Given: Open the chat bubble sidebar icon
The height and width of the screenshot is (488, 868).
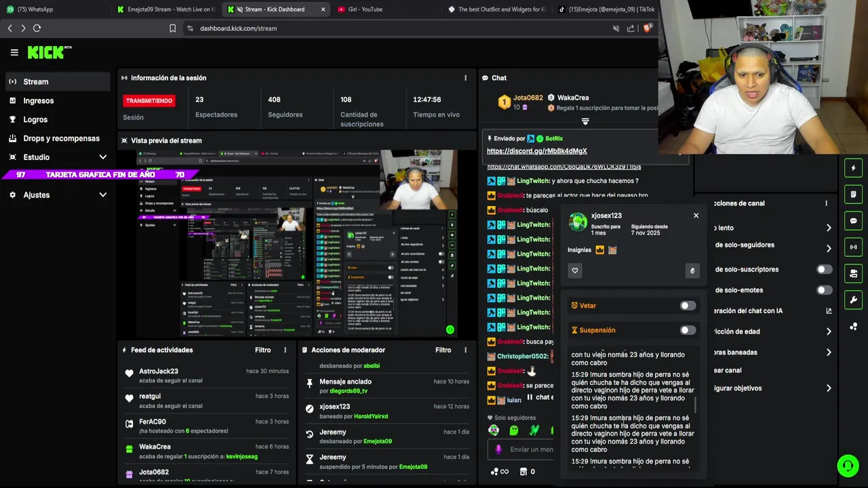Looking at the screenshot, I should (x=853, y=221).
